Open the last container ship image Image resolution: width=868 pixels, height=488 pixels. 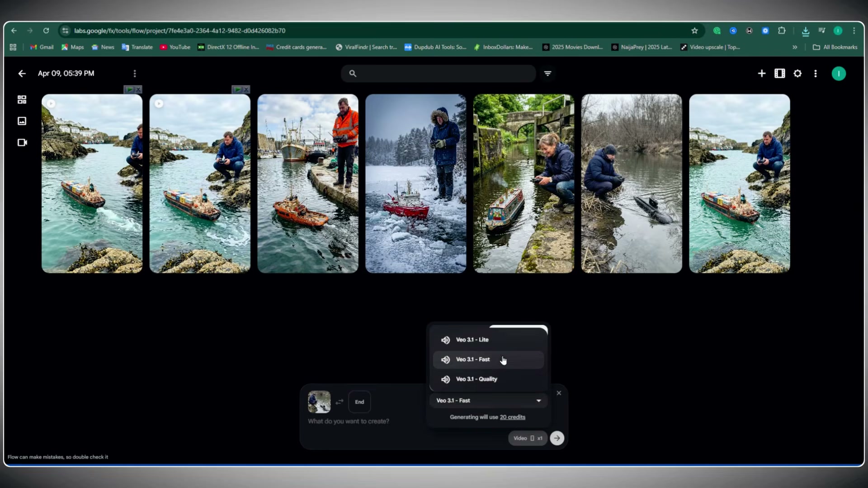pyautogui.click(x=740, y=183)
